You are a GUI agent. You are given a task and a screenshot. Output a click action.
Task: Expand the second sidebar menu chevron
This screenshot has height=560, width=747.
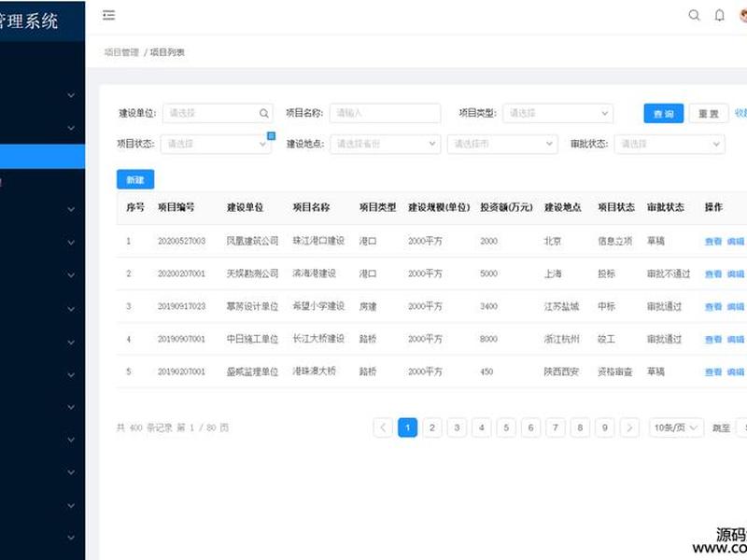coord(71,128)
